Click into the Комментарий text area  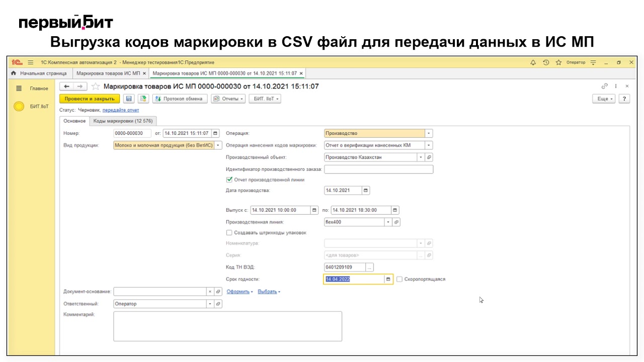[228, 326]
